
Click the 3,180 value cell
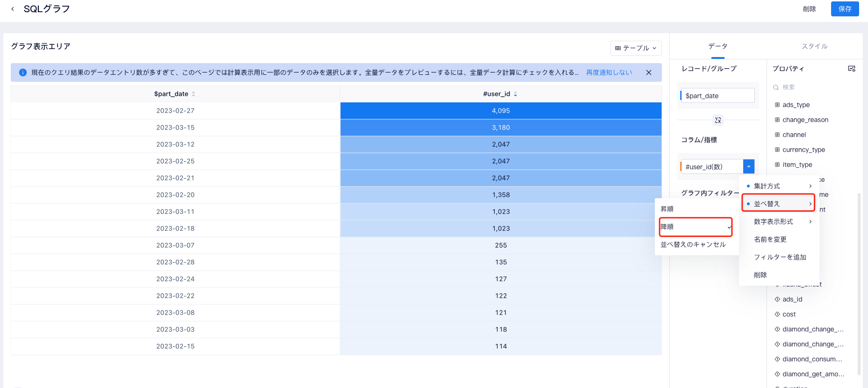pos(501,128)
